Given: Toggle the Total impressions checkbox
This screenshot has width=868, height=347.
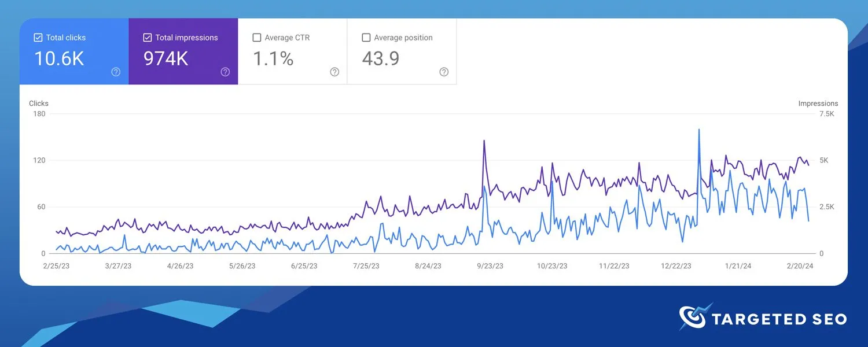Looking at the screenshot, I should 148,38.
